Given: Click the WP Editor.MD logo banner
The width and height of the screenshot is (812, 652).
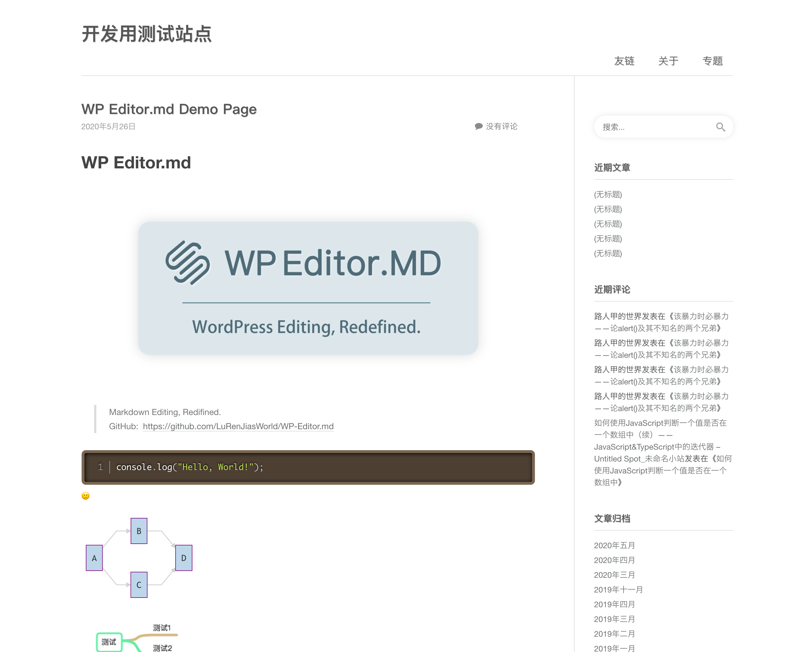Looking at the screenshot, I should click(308, 288).
